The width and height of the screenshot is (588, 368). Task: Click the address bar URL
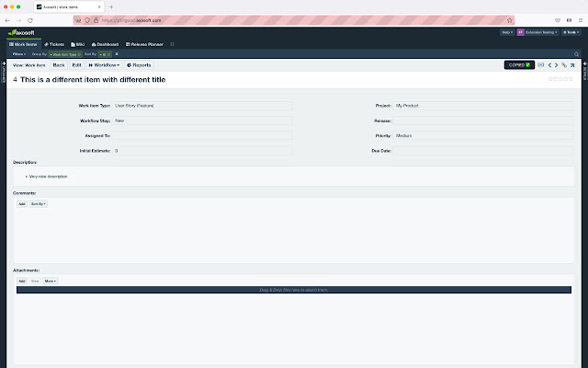(x=131, y=20)
